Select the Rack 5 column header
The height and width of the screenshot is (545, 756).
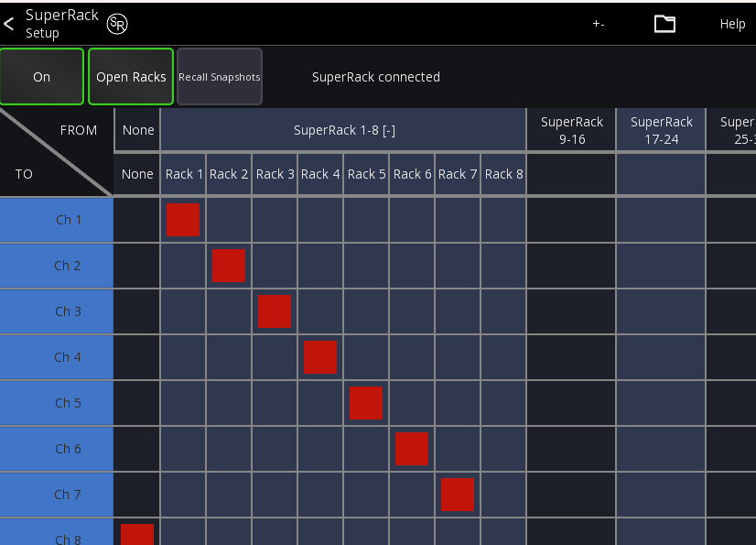[x=366, y=174]
